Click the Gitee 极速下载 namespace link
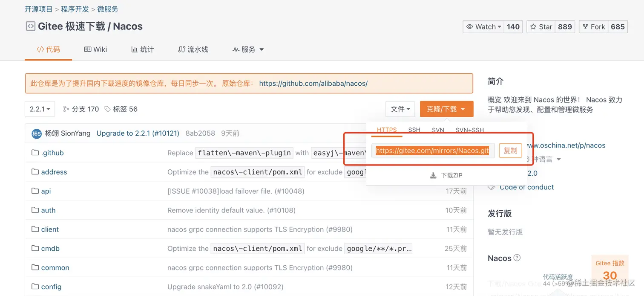644x296 pixels. pos(72,26)
